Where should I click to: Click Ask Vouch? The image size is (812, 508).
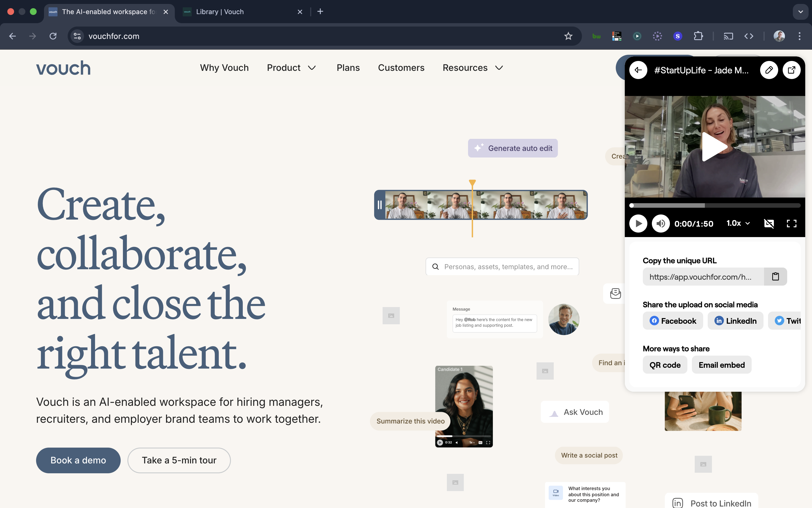click(x=575, y=412)
